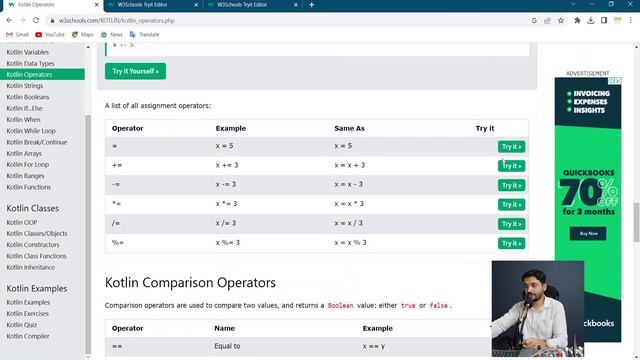Open Kotlin Compiler in the sidebar
Viewport: 640px width, 360px height.
[x=28, y=336]
